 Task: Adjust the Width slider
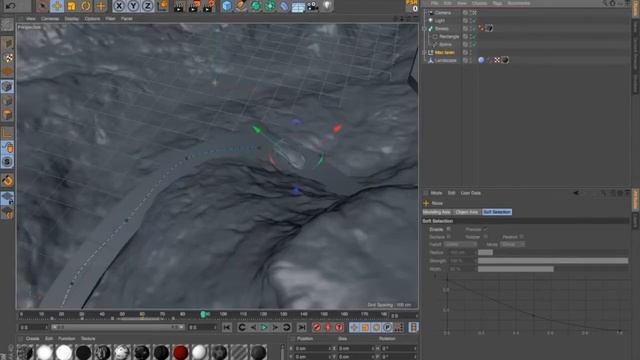(x=553, y=269)
